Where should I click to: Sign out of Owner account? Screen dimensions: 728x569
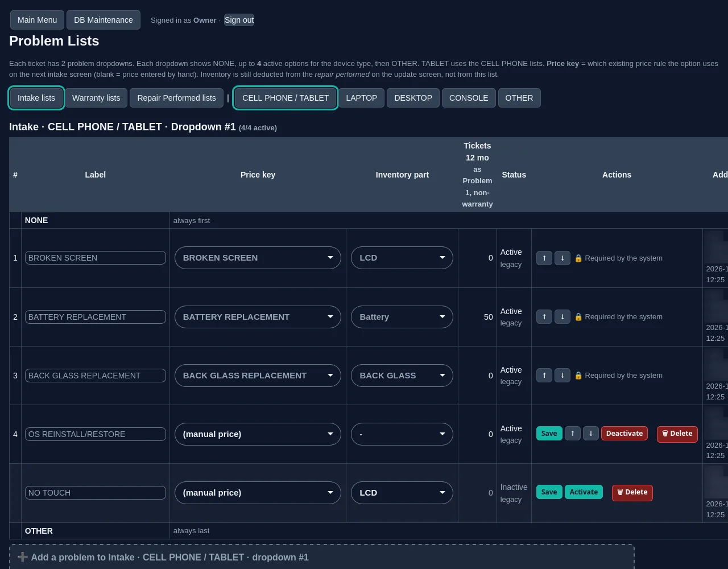(239, 20)
